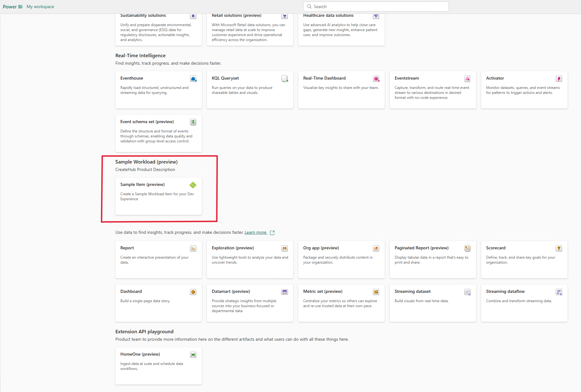
Task: Create a new Datamart
Action: (x=250, y=303)
